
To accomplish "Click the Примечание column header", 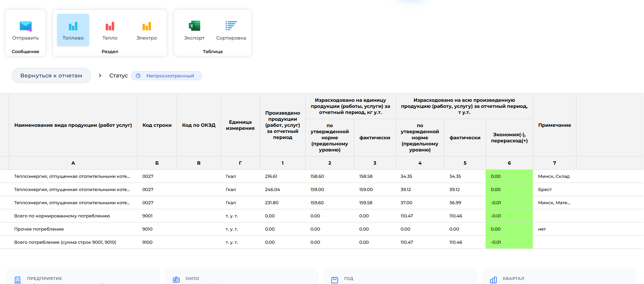I will 555,125.
